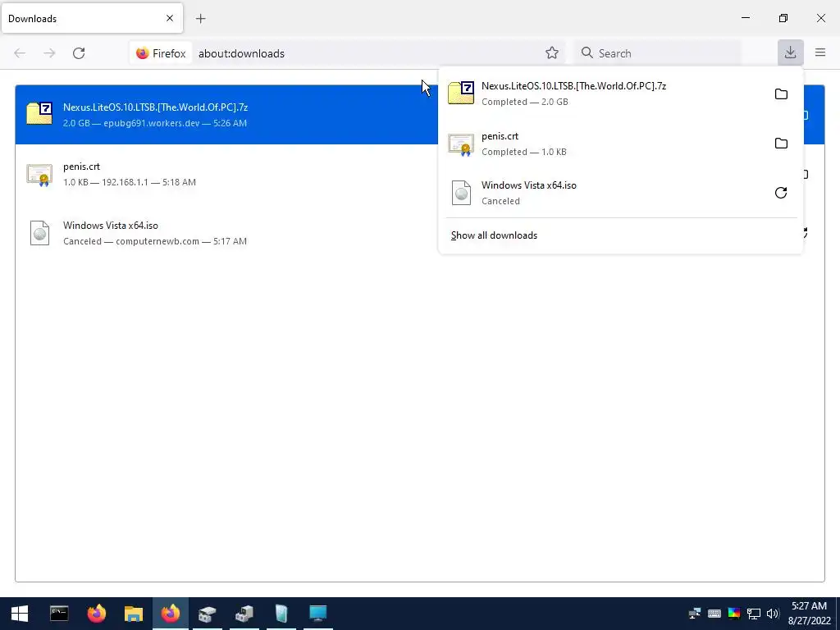Click the 7z file icon in downloads list
Screen dimensions: 840x630
pos(39,113)
